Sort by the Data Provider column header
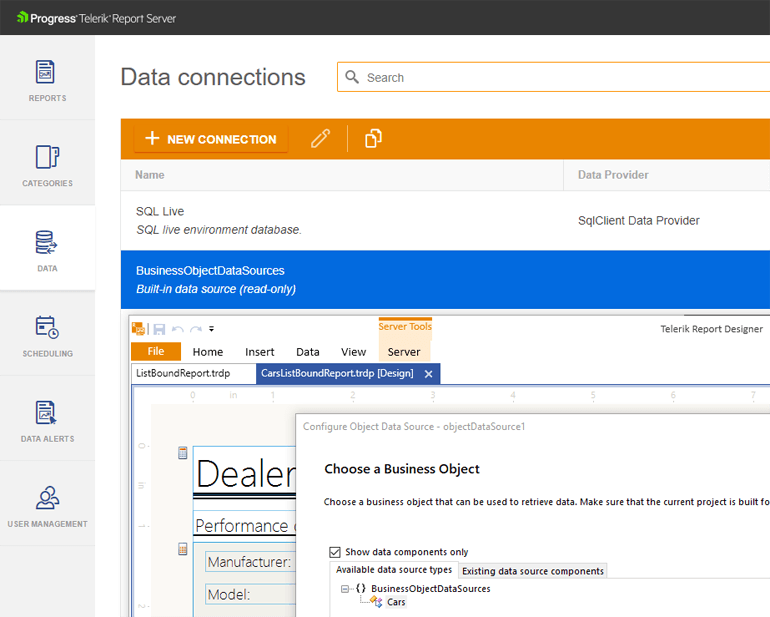The image size is (770, 617). click(667, 175)
